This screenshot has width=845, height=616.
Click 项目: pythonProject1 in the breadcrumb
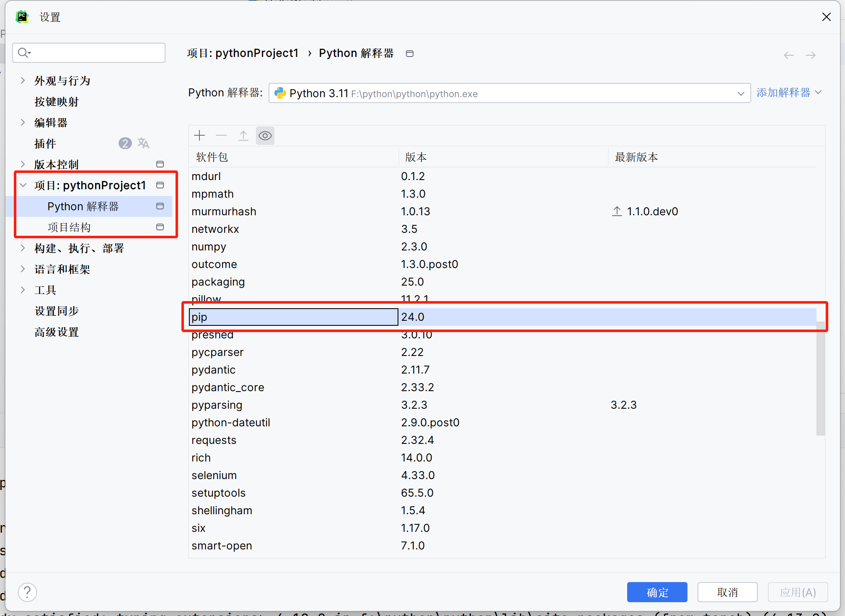[243, 53]
